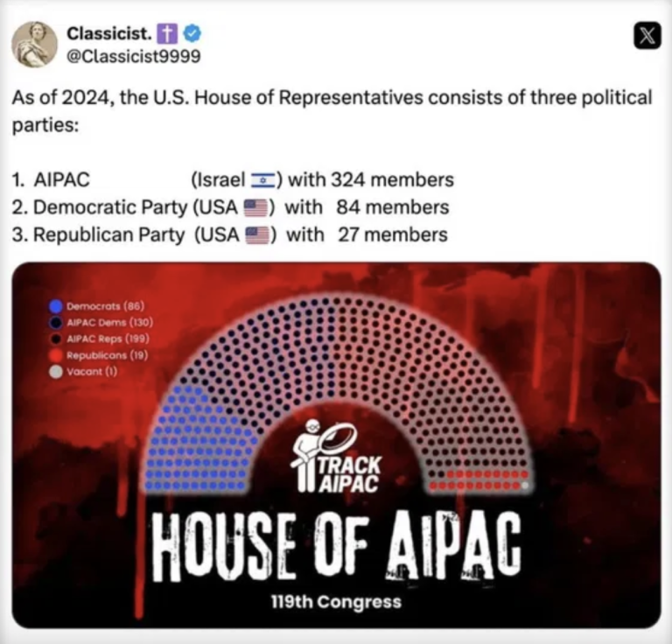Click the 119th Congress caption

tap(336, 602)
